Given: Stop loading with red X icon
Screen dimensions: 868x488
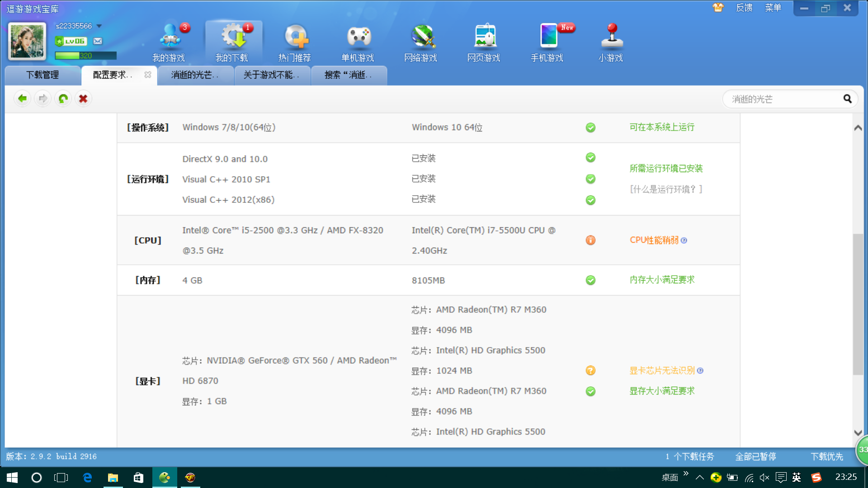Looking at the screenshot, I should click(83, 99).
